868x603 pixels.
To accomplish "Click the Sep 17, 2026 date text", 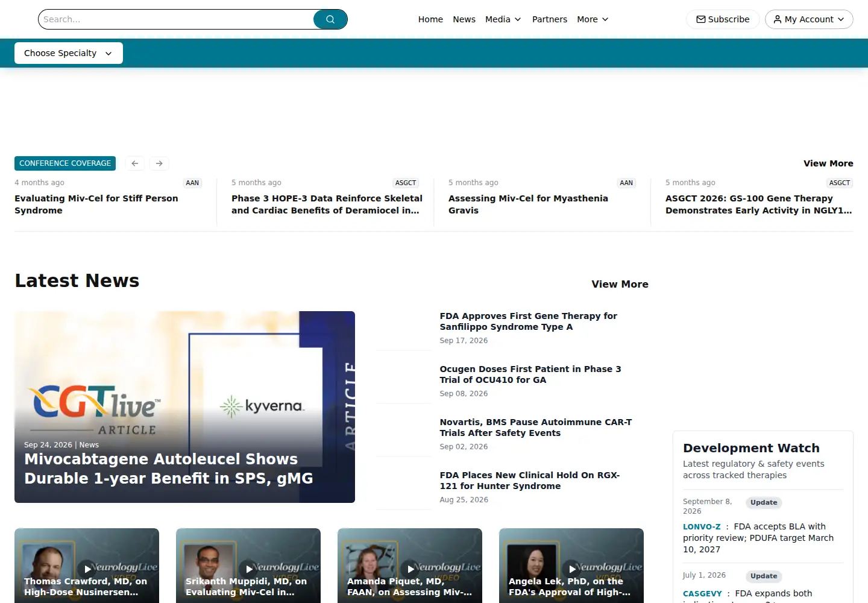I will point(464,341).
